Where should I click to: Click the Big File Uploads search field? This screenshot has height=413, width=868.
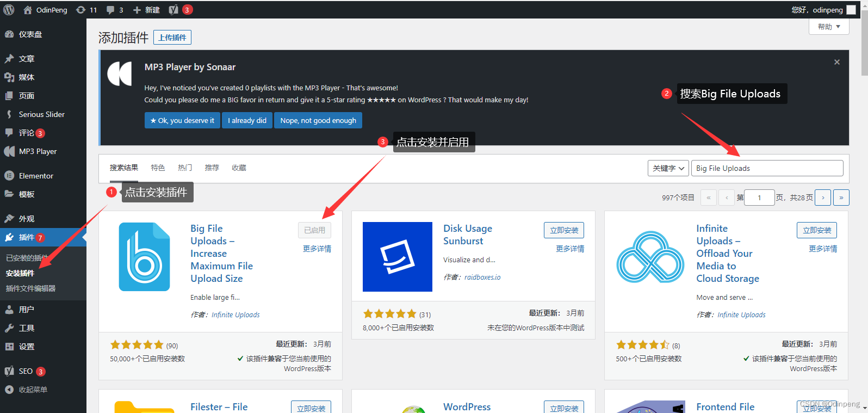767,168
